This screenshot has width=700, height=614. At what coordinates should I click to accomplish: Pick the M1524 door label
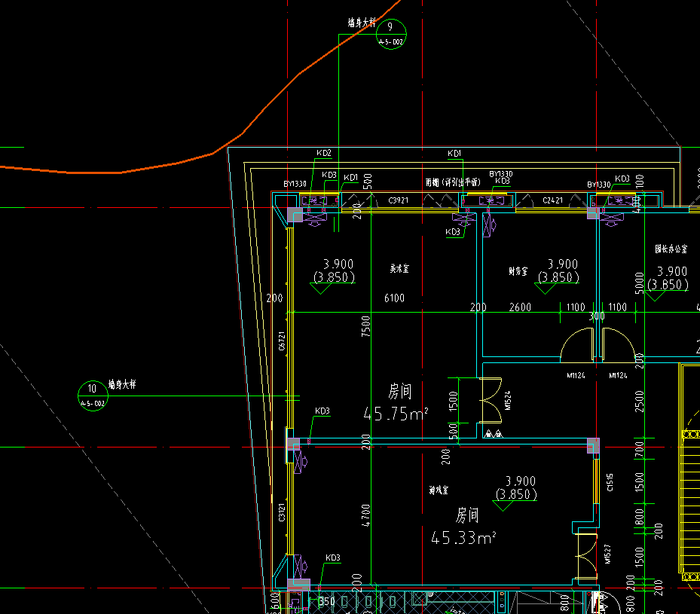tap(508, 400)
